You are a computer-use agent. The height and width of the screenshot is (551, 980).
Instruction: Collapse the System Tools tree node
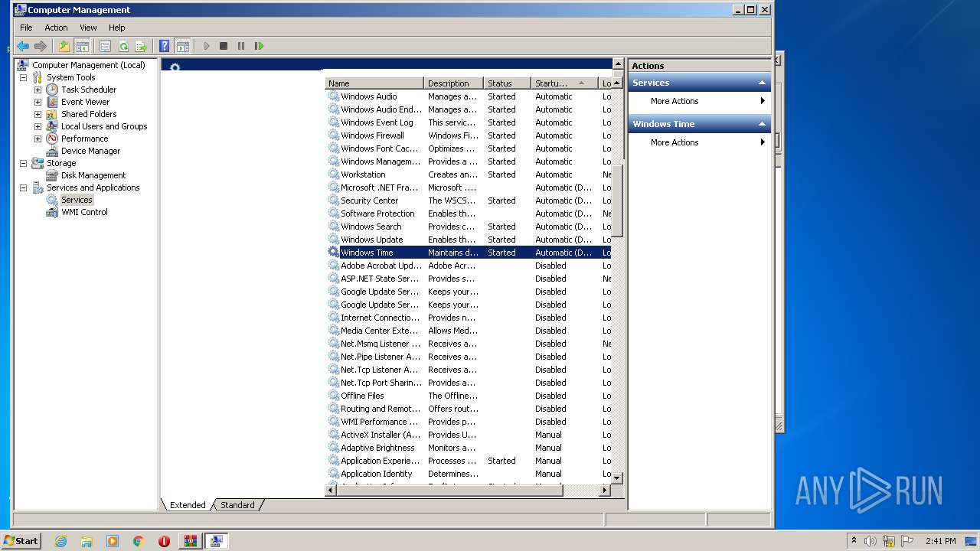point(23,77)
